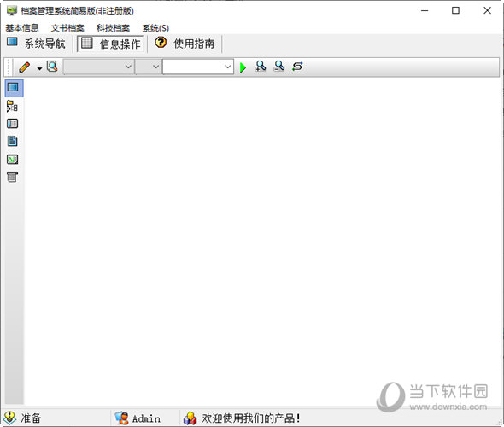504x427 pixels.
Task: Click the trash bin icon in sidebar
Action: pos(12,177)
